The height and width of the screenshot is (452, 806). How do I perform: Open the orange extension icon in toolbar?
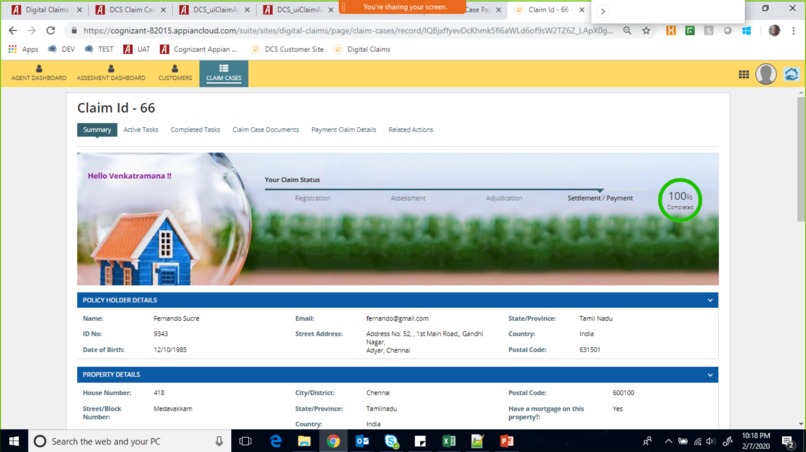coord(671,30)
